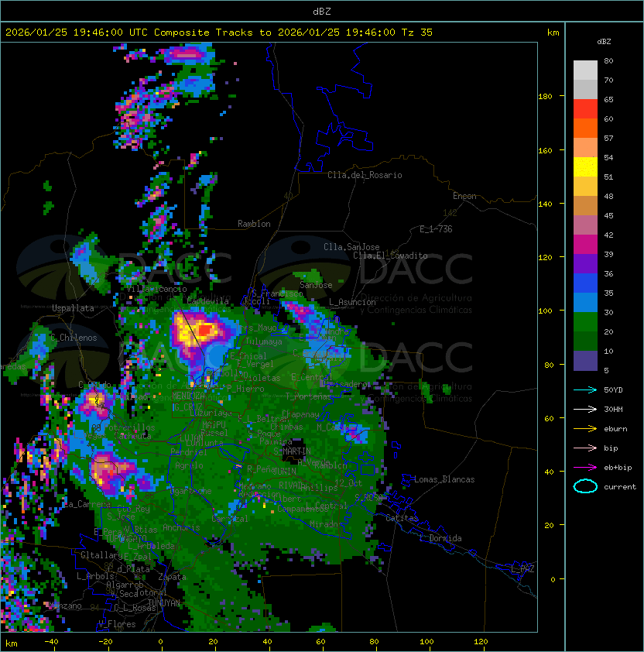Click the '120' tick on the horizontal km axis
Image resolution: width=644 pixels, height=652 pixels.
[x=481, y=642]
